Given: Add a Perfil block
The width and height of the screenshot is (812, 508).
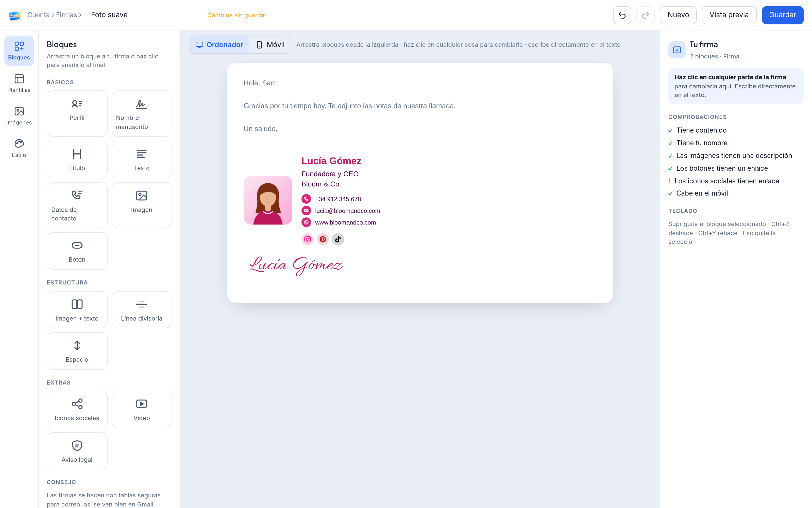Looking at the screenshot, I should 77,113.
